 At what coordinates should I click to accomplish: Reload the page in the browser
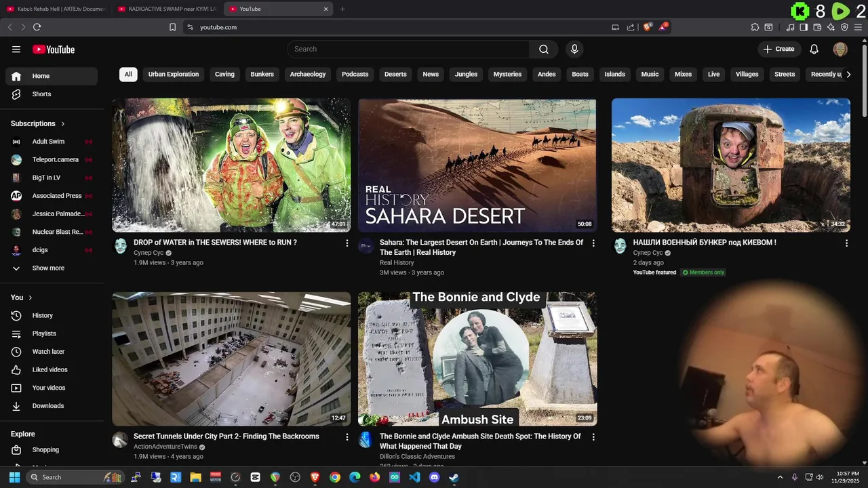[x=37, y=27]
